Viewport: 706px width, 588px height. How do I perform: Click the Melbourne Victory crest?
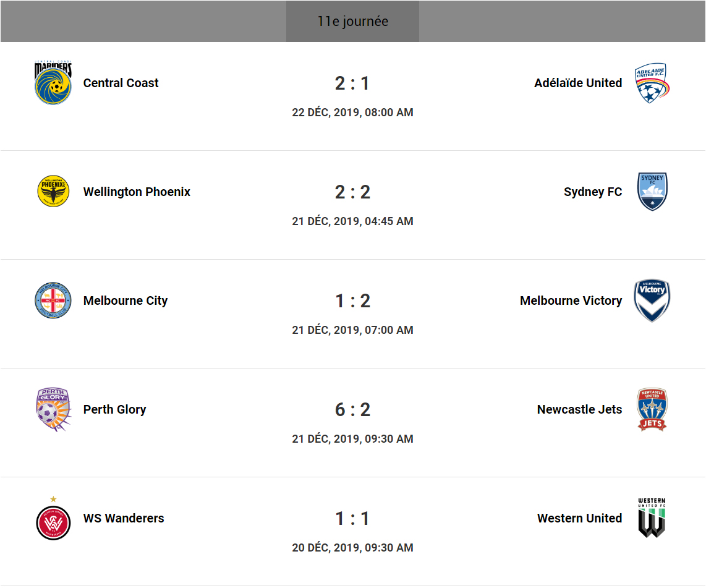tap(652, 300)
